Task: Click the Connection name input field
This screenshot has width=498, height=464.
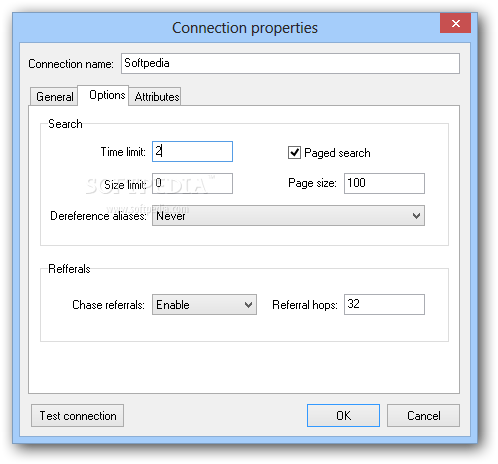Action: coord(290,63)
